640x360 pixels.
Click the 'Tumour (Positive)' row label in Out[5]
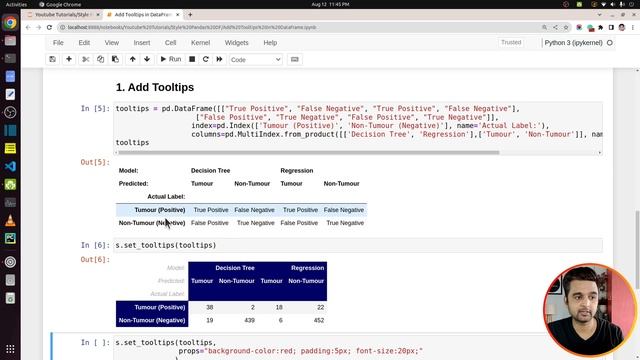(x=160, y=210)
